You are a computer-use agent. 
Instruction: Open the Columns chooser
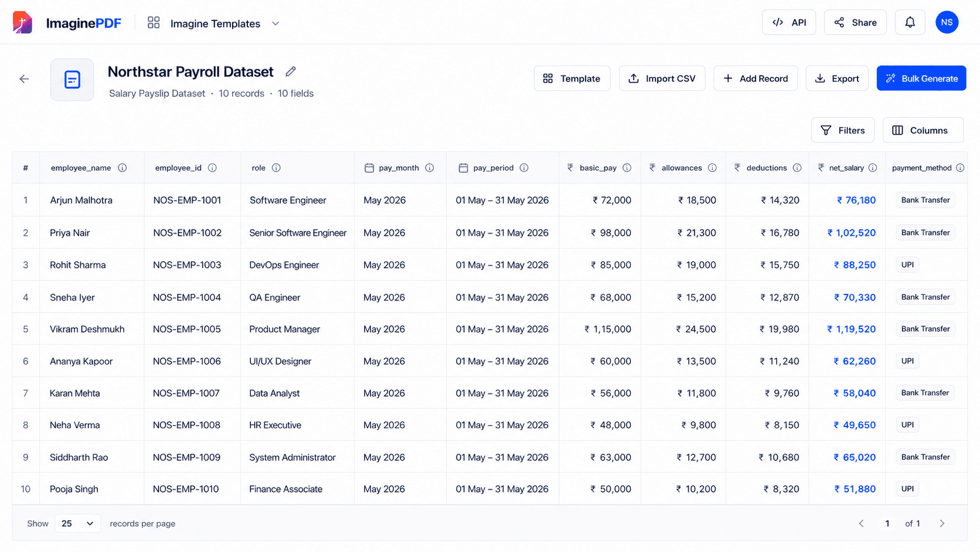[x=923, y=130]
